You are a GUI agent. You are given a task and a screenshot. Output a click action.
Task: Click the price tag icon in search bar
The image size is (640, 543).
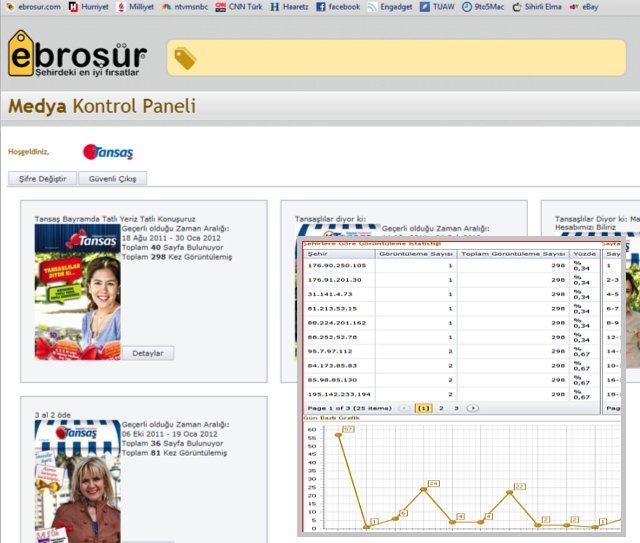[185, 59]
